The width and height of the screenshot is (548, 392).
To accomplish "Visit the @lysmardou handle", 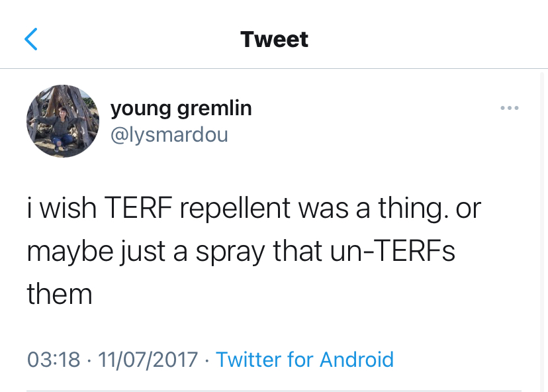I will click(169, 134).
